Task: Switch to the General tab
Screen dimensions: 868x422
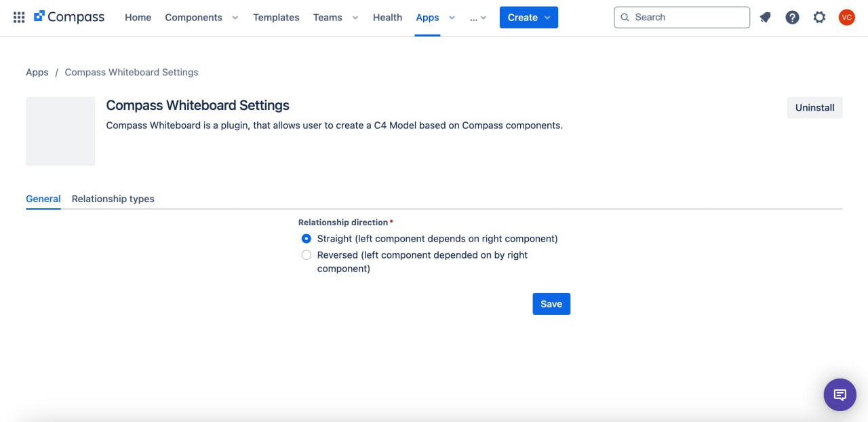Action: pyautogui.click(x=43, y=199)
